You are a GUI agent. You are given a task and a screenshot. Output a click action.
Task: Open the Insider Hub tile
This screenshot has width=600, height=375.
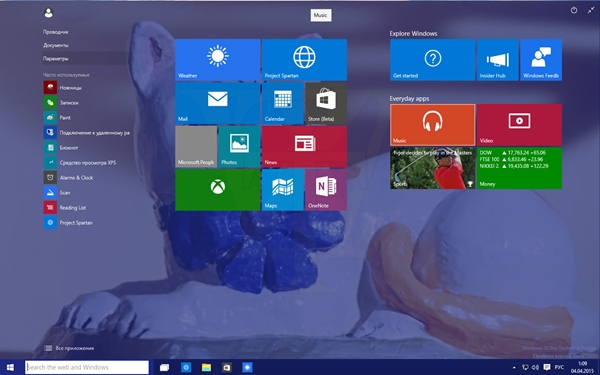(497, 59)
